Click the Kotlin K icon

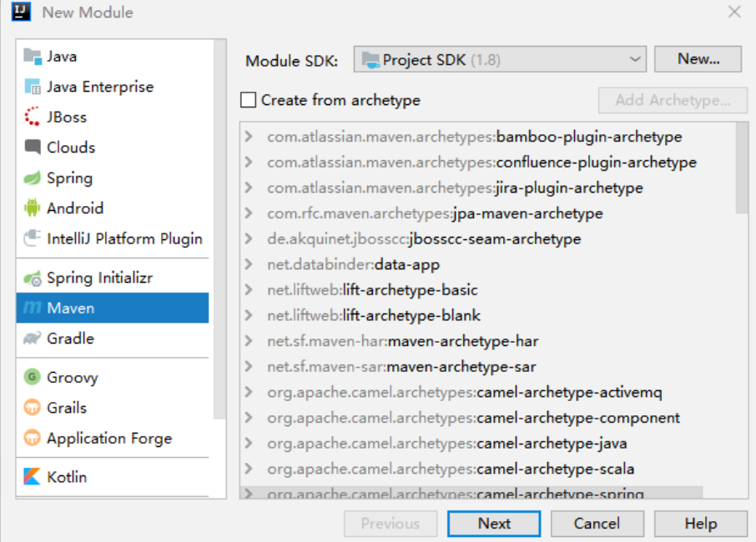33,476
